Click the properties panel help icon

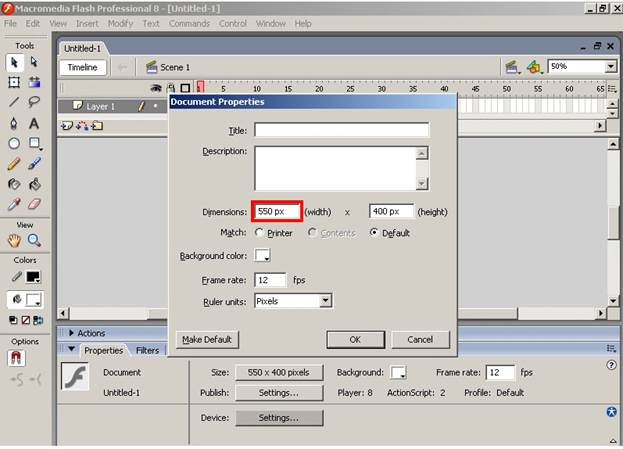[x=611, y=365]
